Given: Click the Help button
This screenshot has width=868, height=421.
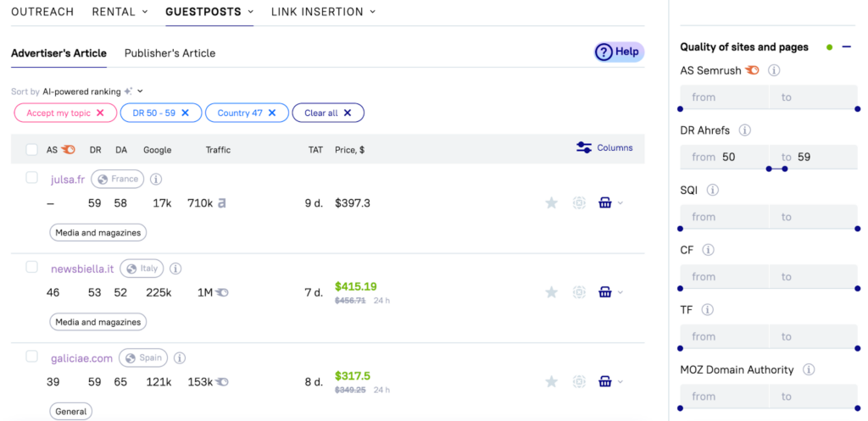Looking at the screenshot, I should (x=619, y=53).
